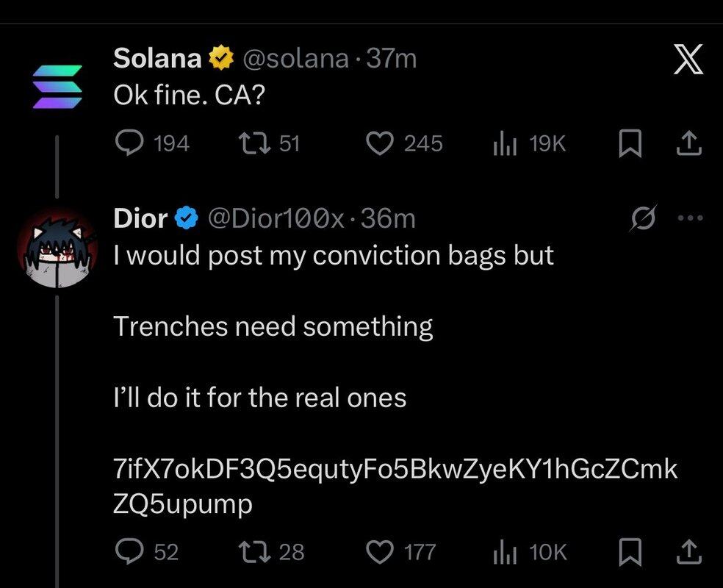
Task: Open the @solana handle link
Action: click(297, 58)
